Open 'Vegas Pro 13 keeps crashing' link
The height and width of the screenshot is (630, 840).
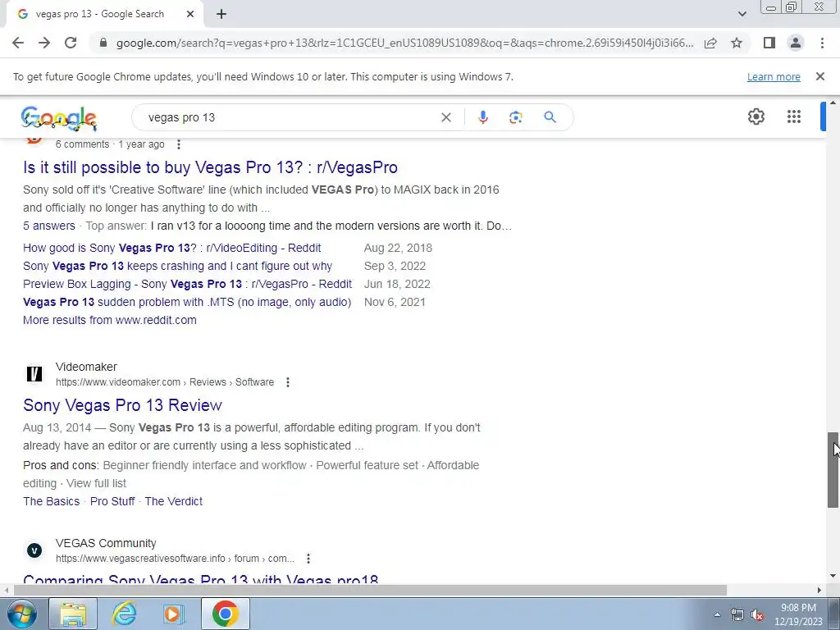tap(177, 267)
